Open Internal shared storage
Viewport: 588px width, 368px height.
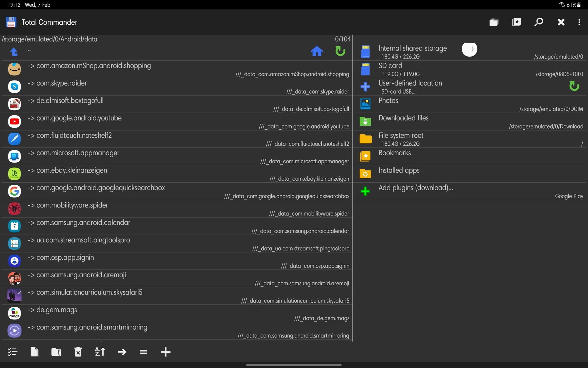point(470,52)
